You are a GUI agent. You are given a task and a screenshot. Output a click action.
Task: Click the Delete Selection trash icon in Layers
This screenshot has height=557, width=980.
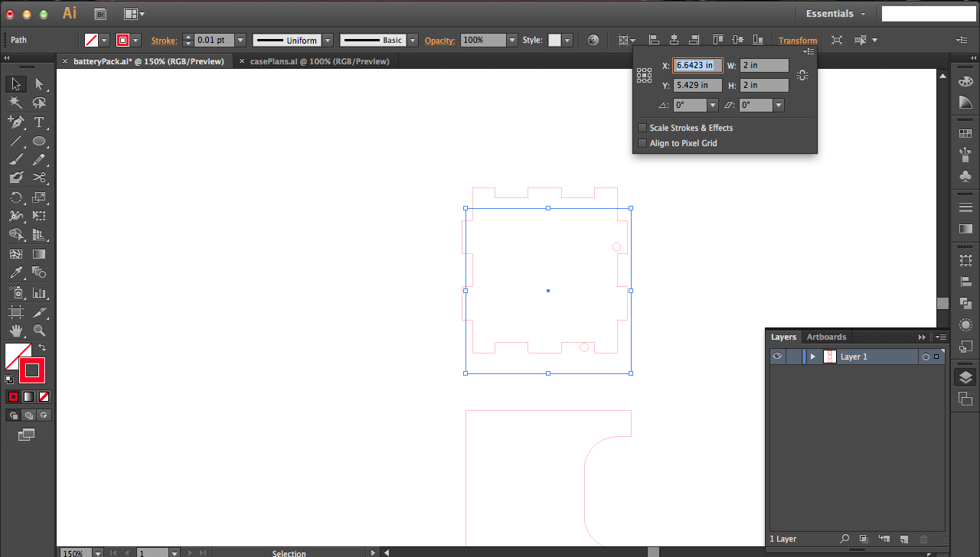(923, 539)
